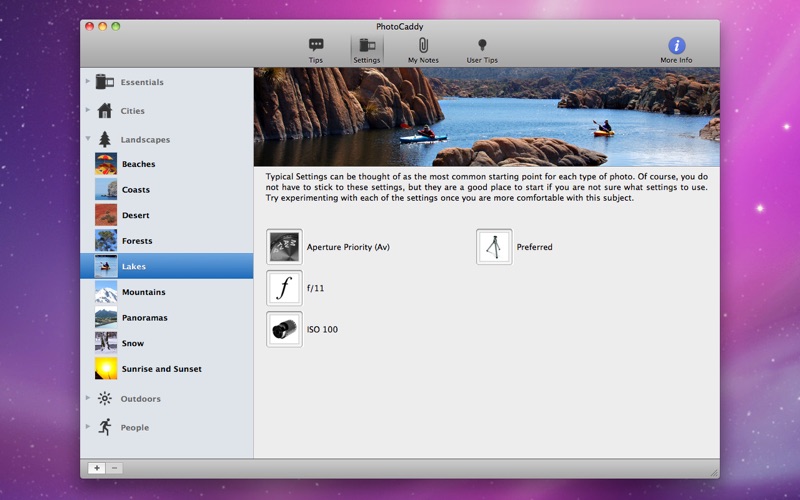This screenshot has height=500, width=800.
Task: Click the green zoom window button
Action: click(116, 26)
